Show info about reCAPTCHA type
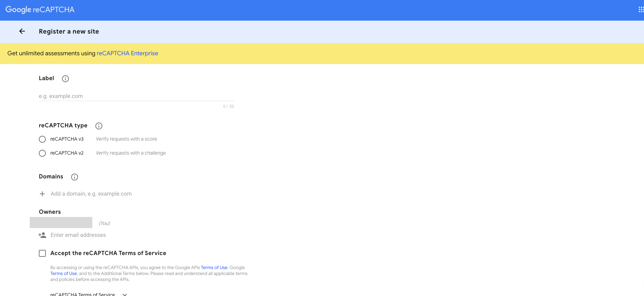644x296 pixels. point(99,126)
